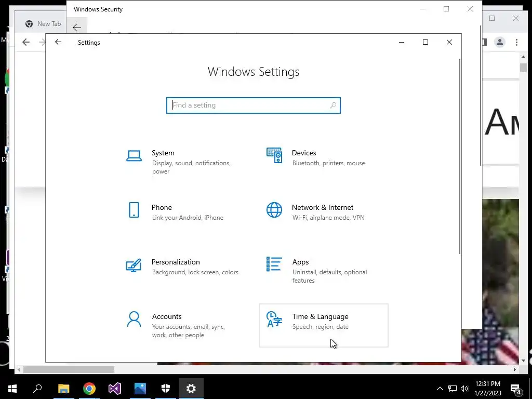Click 'Display, sound, notifications, power' text
Viewport: 532px width, 399px height.
pos(191,167)
